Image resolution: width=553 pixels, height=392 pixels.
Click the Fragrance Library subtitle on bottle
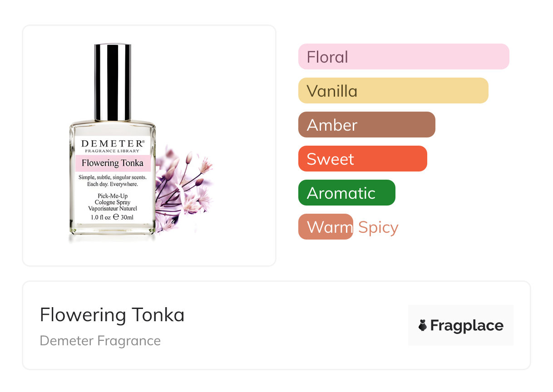[113, 151]
